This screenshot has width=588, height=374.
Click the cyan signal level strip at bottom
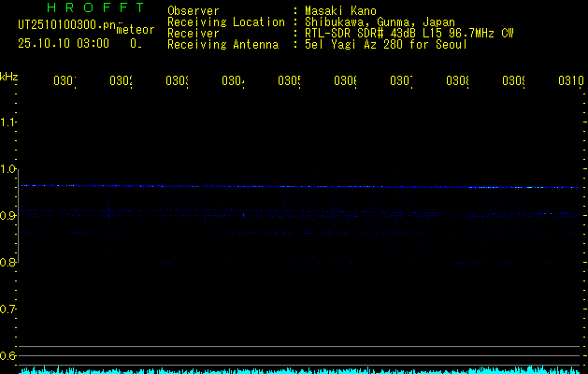tap(299, 370)
